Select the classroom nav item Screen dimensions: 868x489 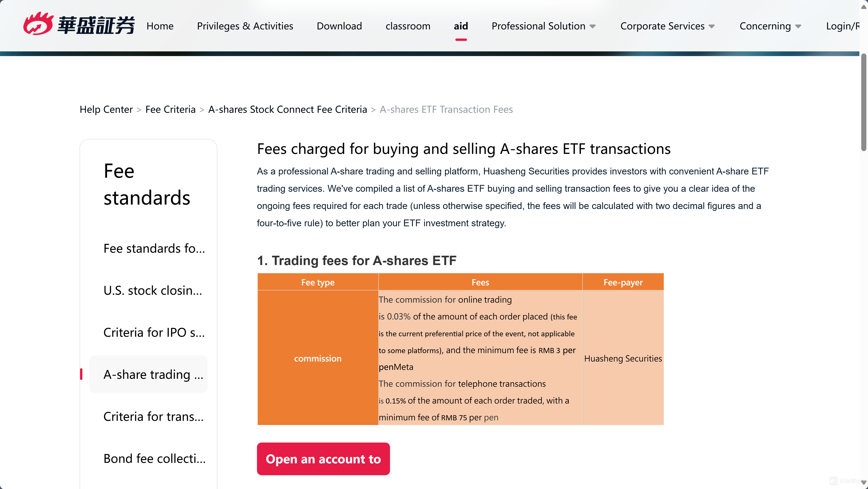tap(408, 26)
